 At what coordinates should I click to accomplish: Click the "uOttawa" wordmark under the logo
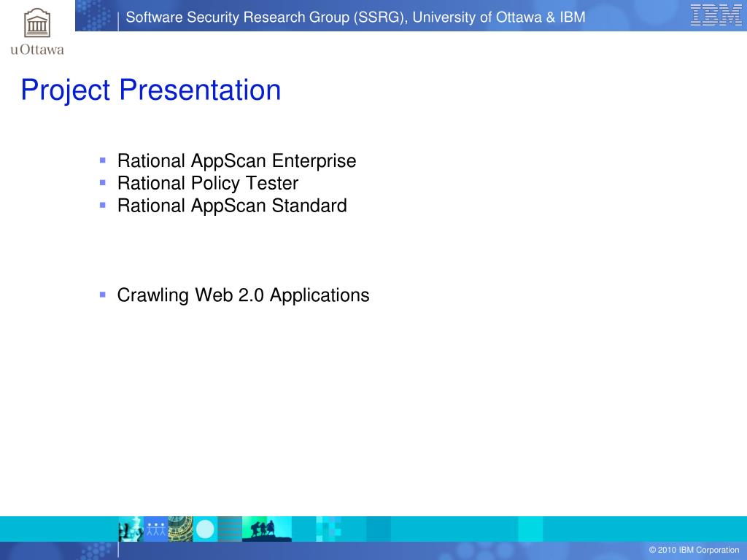pyautogui.click(x=37, y=50)
